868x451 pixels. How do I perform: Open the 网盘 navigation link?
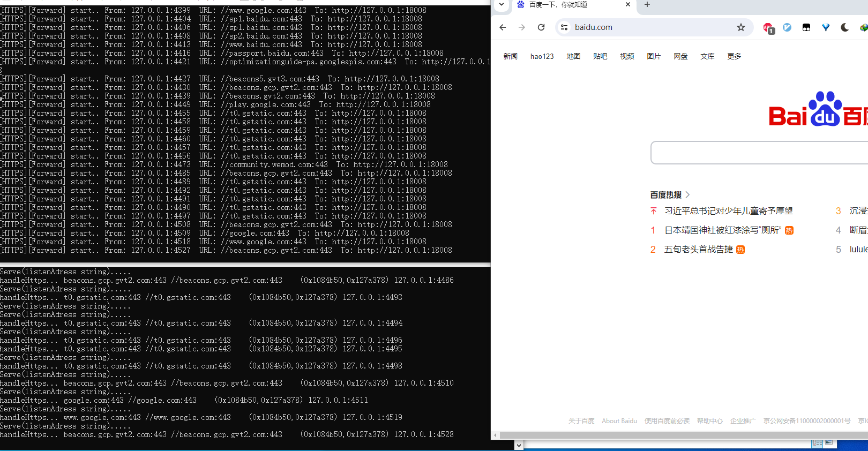[680, 56]
